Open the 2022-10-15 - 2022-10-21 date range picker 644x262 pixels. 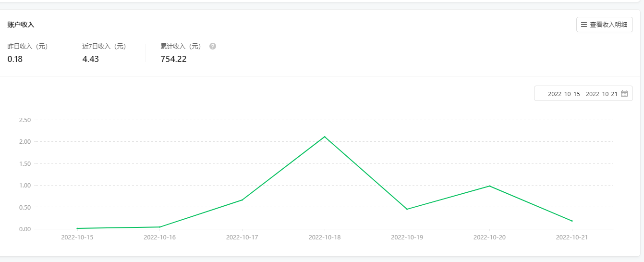pos(583,94)
